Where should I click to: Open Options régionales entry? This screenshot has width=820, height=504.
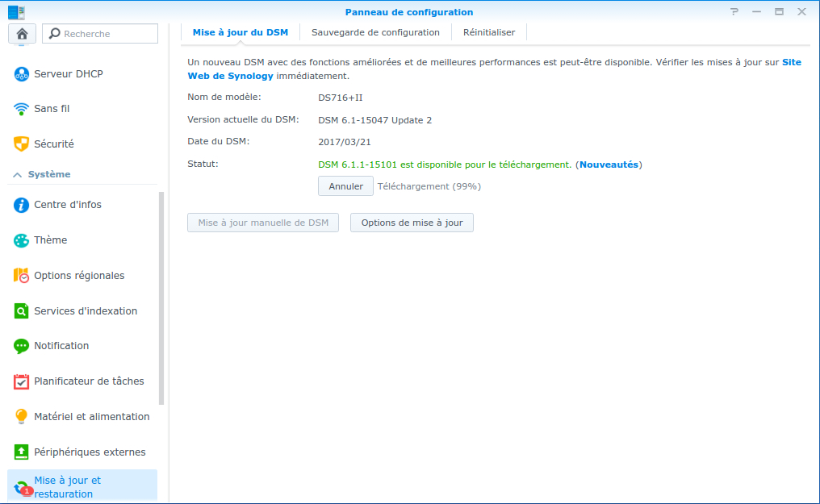click(82, 275)
